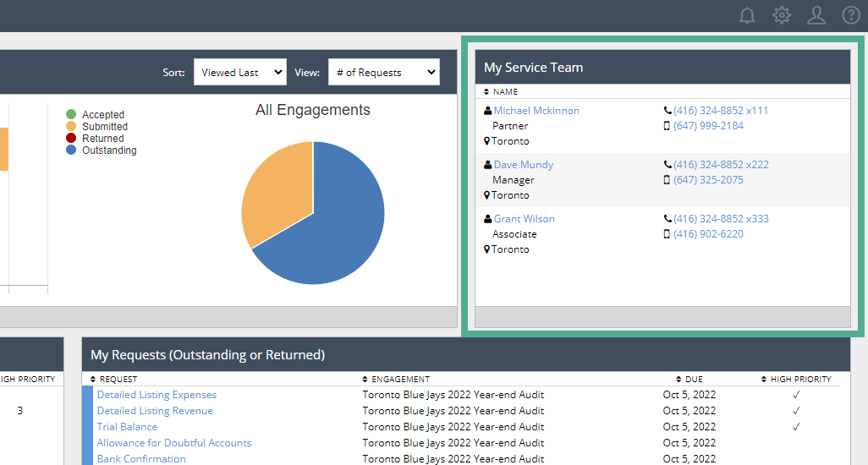Sort service team by NAME column

click(505, 91)
